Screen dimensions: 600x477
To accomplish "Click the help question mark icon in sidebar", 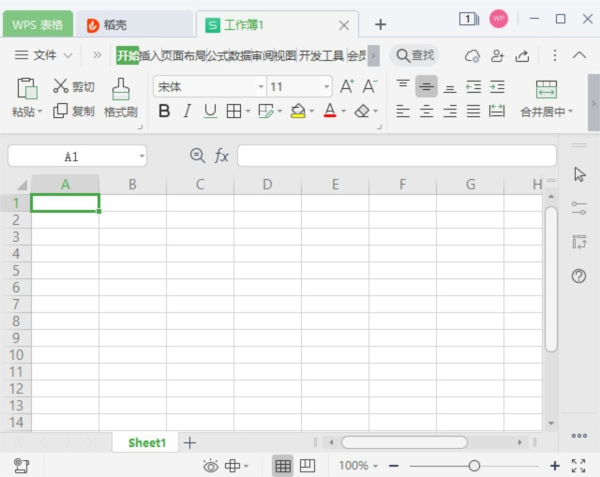I will [x=578, y=276].
